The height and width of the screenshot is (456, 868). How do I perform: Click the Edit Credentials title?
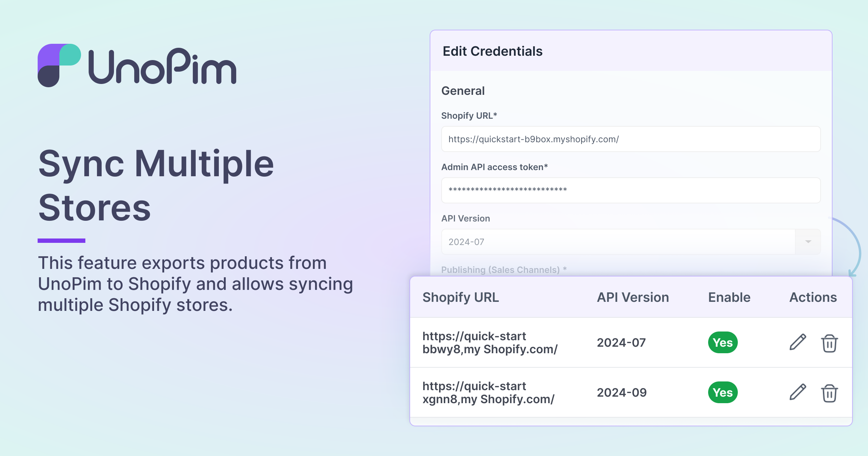point(492,51)
